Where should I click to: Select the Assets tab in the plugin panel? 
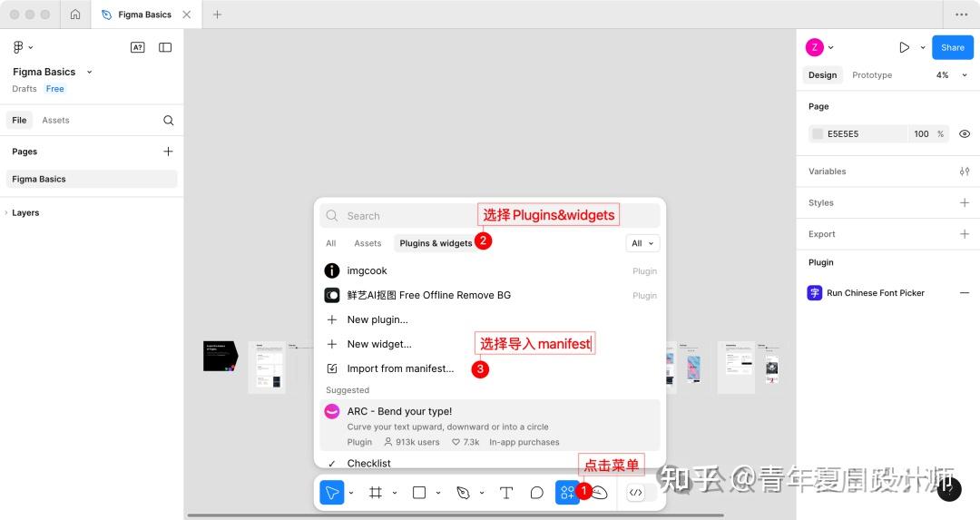point(367,243)
